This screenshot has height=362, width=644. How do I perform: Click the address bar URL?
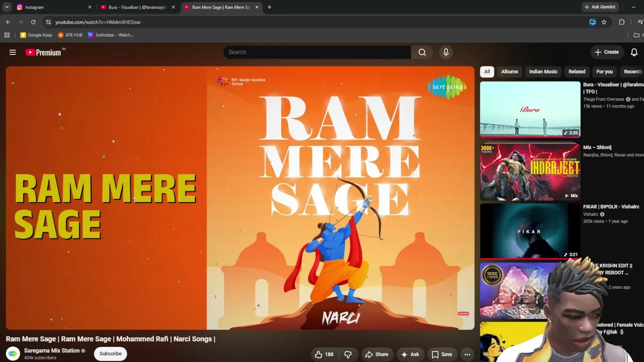click(98, 22)
